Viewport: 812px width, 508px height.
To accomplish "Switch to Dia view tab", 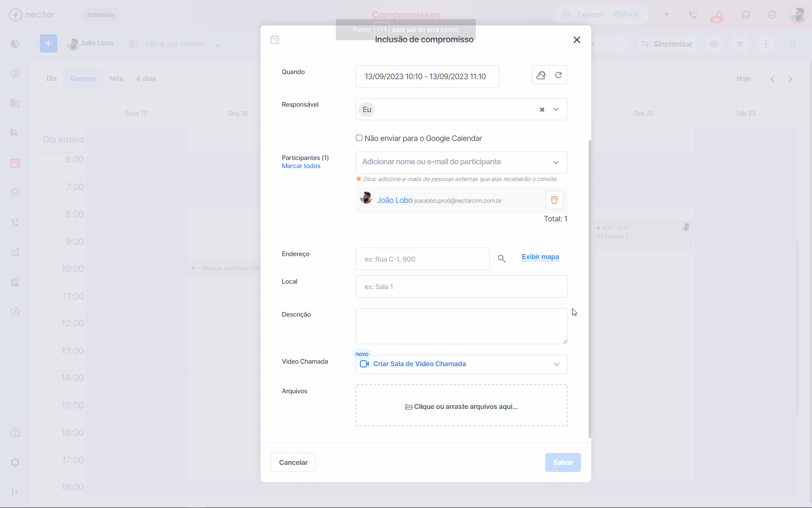I will [x=52, y=78].
